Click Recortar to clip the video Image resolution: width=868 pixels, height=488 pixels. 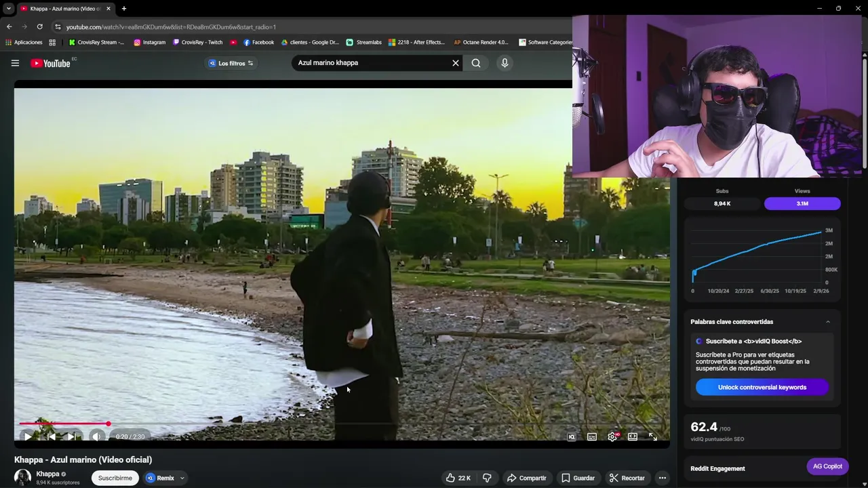(x=627, y=478)
